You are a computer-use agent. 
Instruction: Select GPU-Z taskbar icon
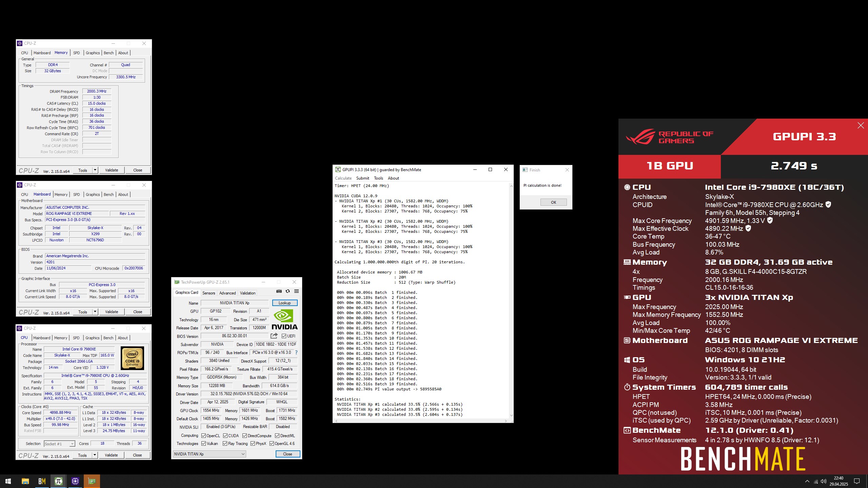coord(92,481)
